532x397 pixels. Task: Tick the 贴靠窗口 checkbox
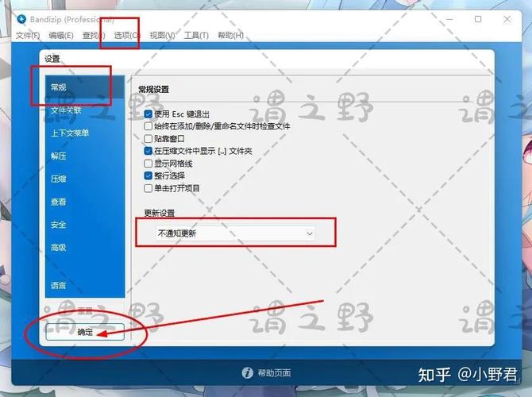[148, 138]
